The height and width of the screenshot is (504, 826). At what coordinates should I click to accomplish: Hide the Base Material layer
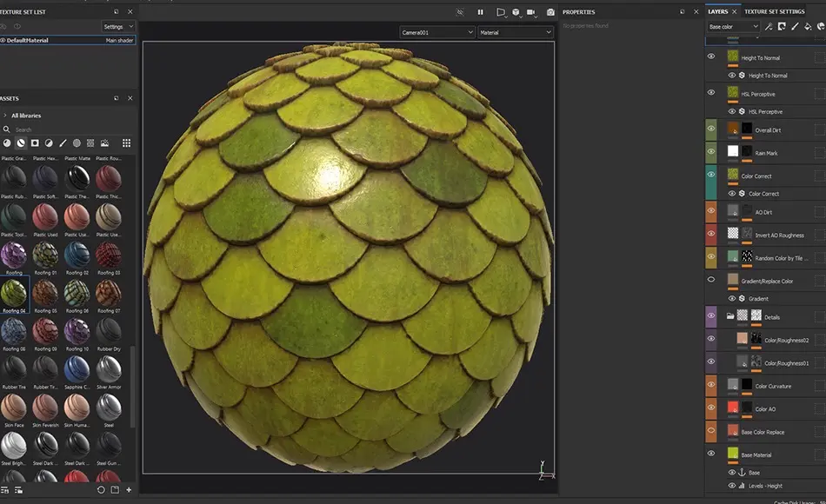tap(710, 454)
